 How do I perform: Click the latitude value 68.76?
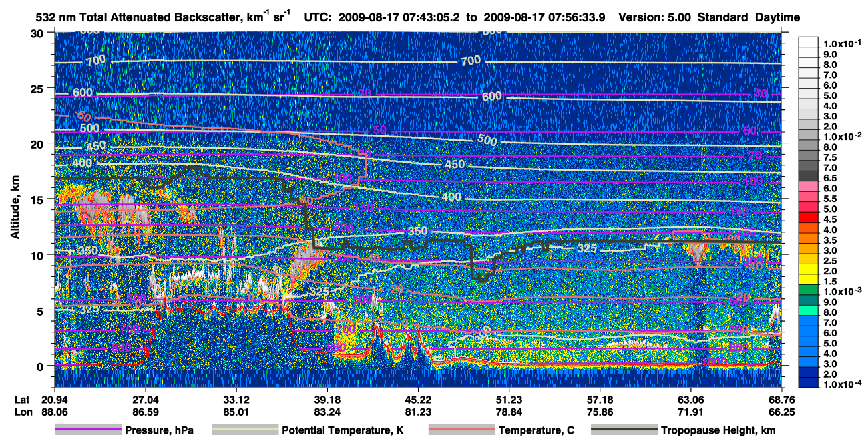point(781,400)
